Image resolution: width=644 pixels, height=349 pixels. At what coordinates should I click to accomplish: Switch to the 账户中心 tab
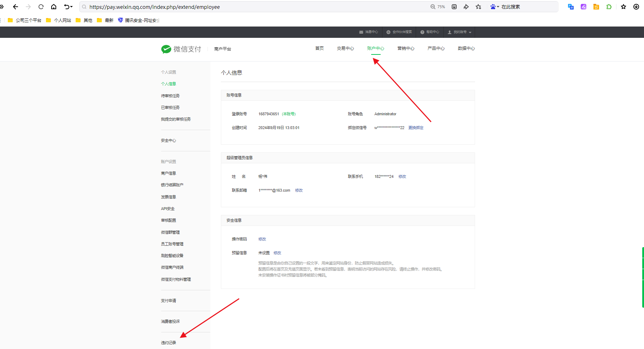point(376,48)
